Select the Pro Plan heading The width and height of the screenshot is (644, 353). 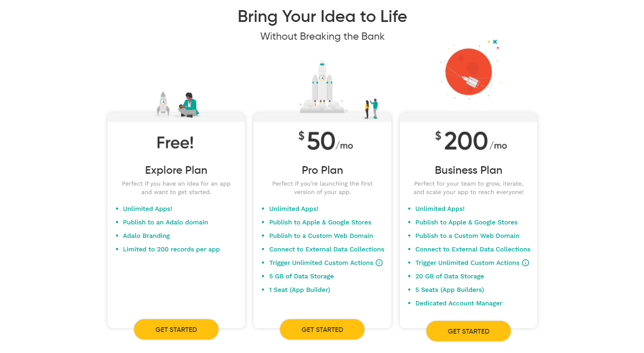point(322,170)
